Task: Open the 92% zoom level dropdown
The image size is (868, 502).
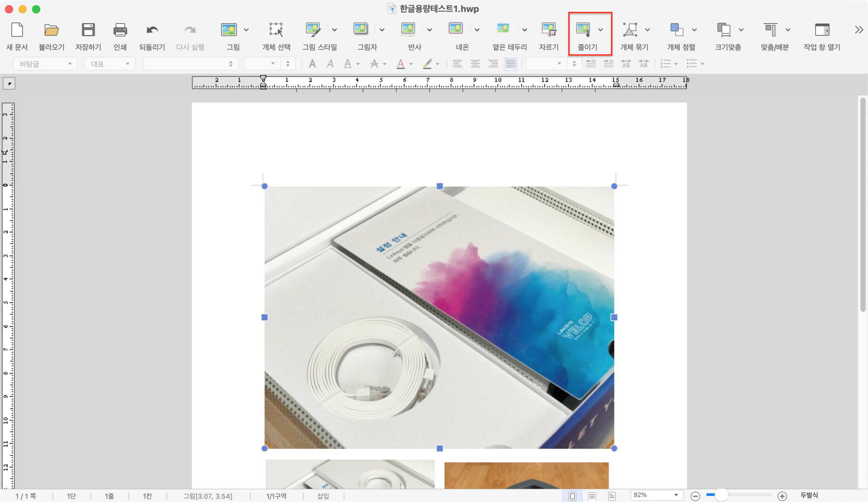Action: point(657,495)
